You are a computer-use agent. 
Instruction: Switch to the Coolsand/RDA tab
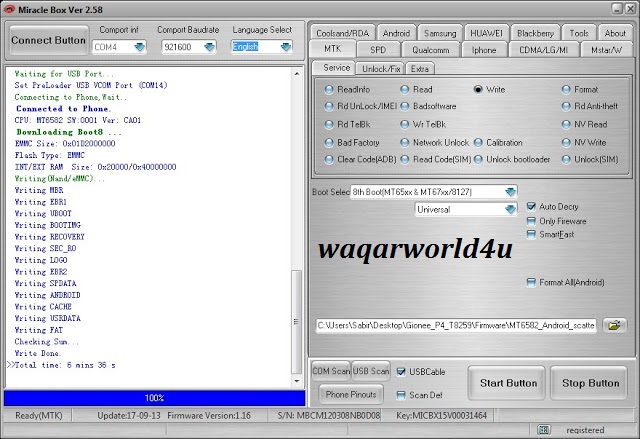tap(342, 33)
